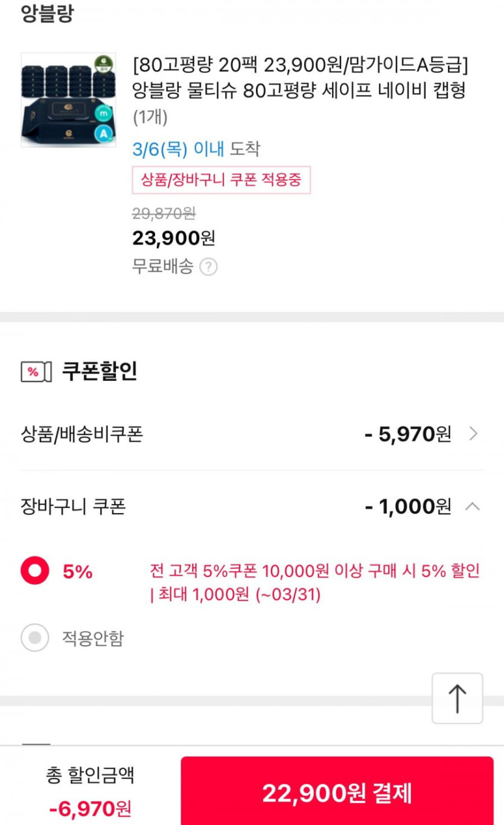Click the 상품/장바구니 쿠폰 적용중 badge
504x825 pixels.
221,180
